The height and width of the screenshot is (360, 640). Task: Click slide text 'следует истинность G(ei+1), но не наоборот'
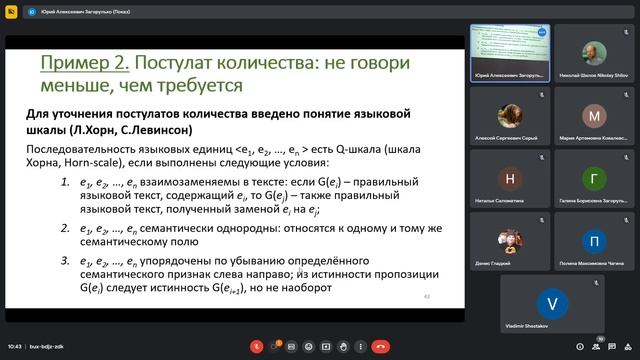[219, 288]
